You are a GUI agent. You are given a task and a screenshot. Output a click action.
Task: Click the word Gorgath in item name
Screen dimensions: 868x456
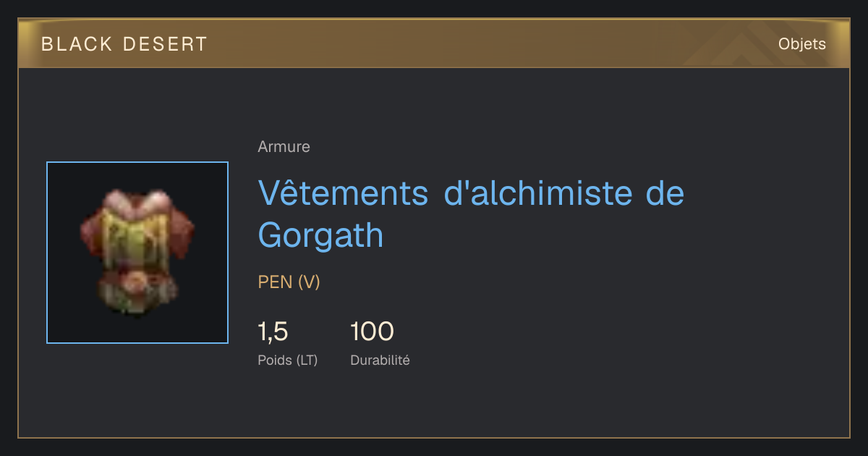pyautogui.click(x=320, y=235)
